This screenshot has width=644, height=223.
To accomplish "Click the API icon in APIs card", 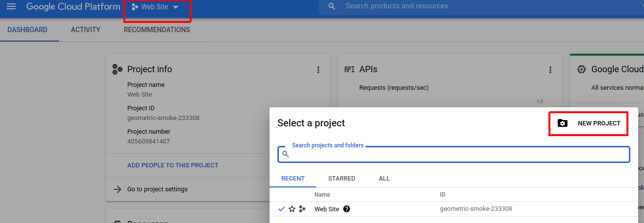I will (x=349, y=69).
